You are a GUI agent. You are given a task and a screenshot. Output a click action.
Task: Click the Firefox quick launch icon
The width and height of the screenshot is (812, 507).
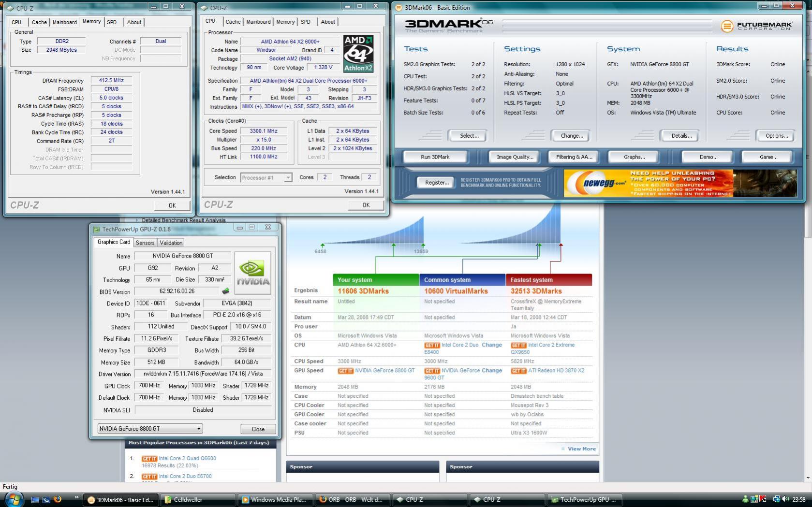pyautogui.click(x=58, y=499)
